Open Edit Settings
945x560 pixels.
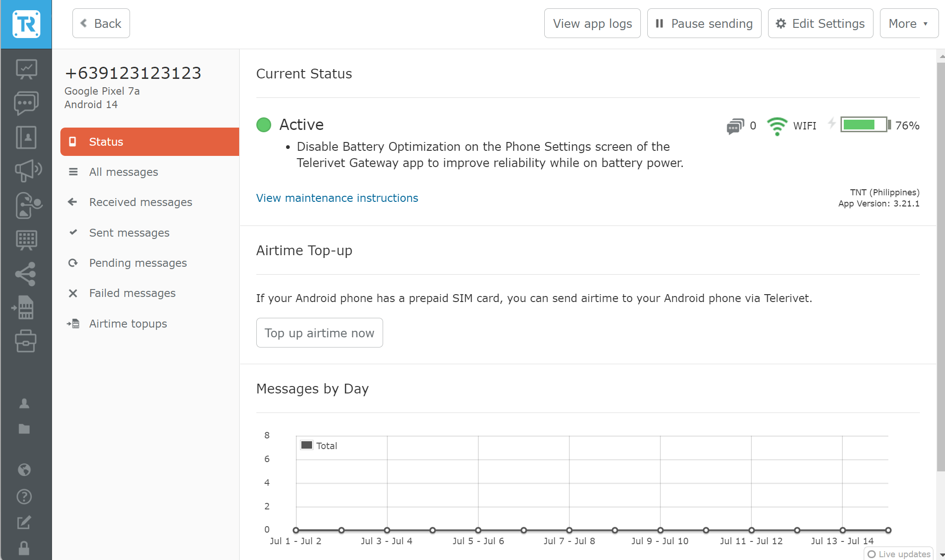821,23
